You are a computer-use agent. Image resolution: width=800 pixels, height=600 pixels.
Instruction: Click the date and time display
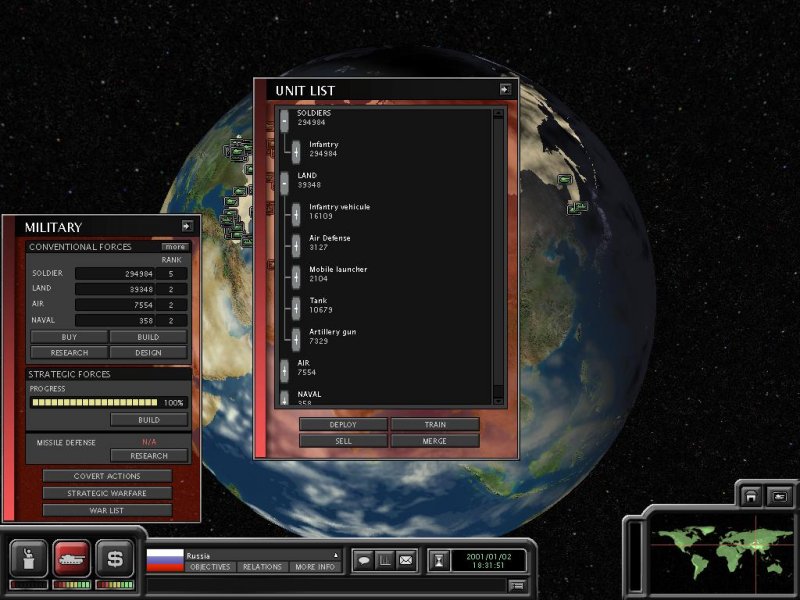pos(489,560)
